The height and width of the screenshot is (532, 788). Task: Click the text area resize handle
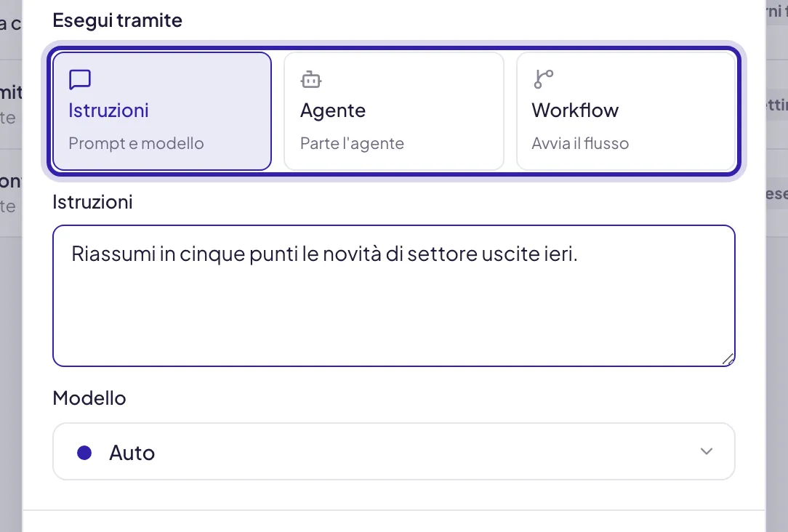[728, 359]
